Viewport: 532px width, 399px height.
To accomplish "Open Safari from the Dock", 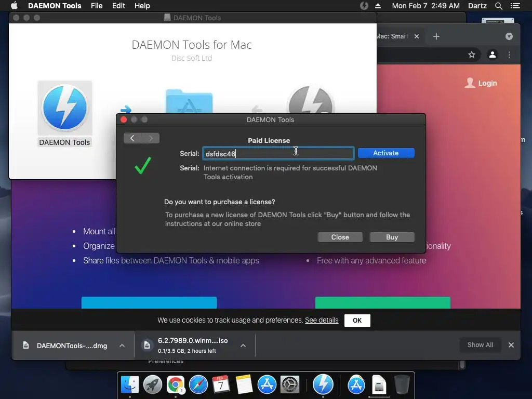I will point(198,385).
